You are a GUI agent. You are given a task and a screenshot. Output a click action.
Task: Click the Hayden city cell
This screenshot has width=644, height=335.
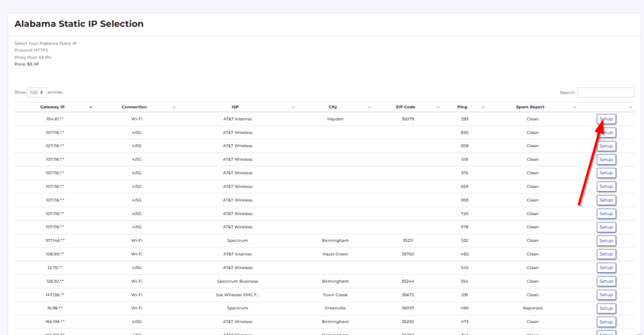tap(335, 119)
